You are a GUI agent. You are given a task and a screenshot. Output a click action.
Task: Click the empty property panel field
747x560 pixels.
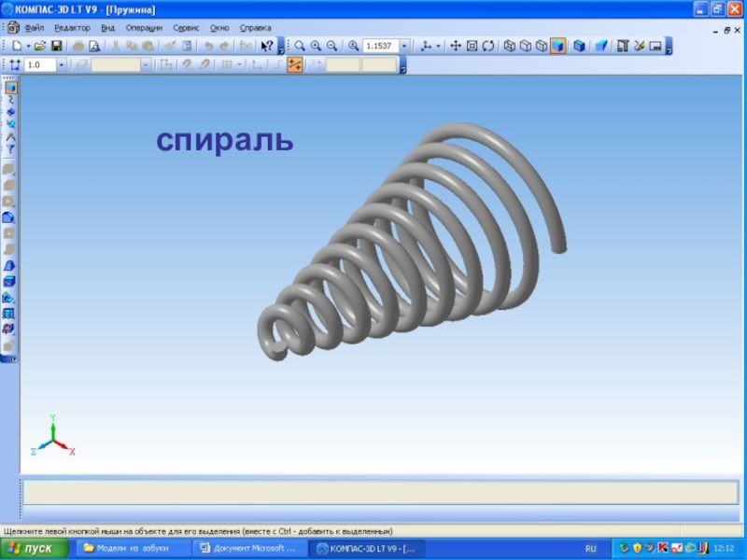pyautogui.click(x=381, y=493)
